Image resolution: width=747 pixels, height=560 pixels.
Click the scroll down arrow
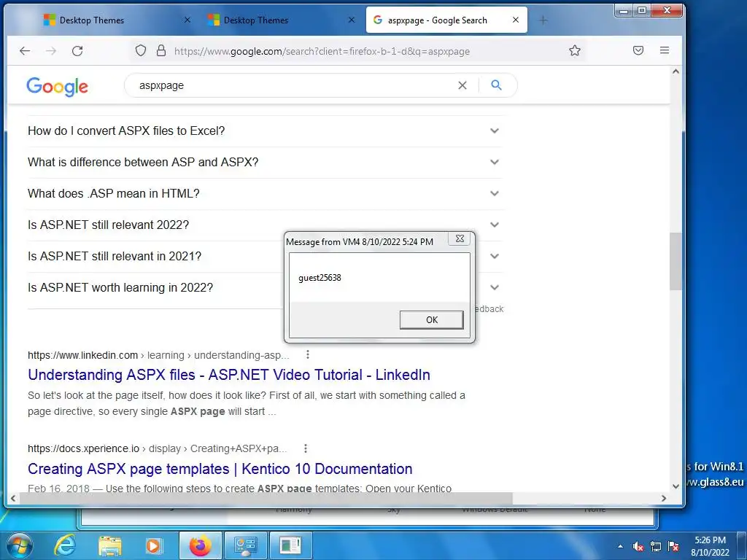coord(676,486)
